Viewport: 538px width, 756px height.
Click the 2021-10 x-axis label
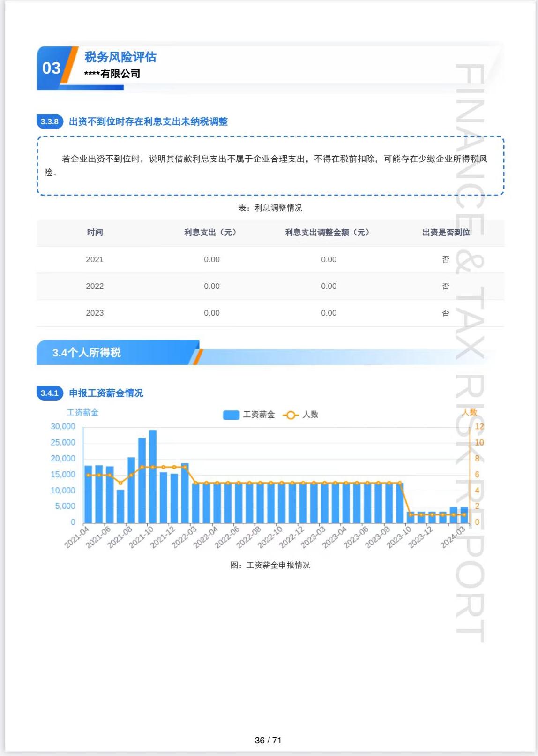pos(142,537)
